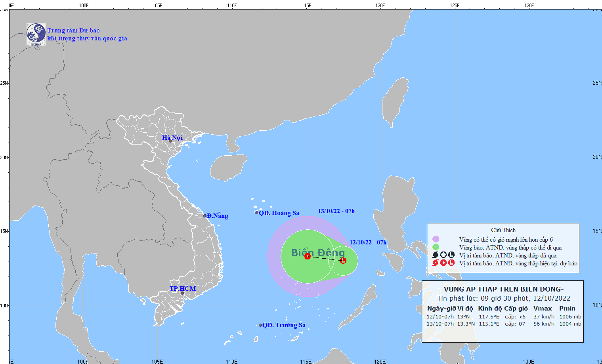Click the Đ.Nẵng city marker dot
This screenshot has height=364, width=602.
pyautogui.click(x=205, y=216)
